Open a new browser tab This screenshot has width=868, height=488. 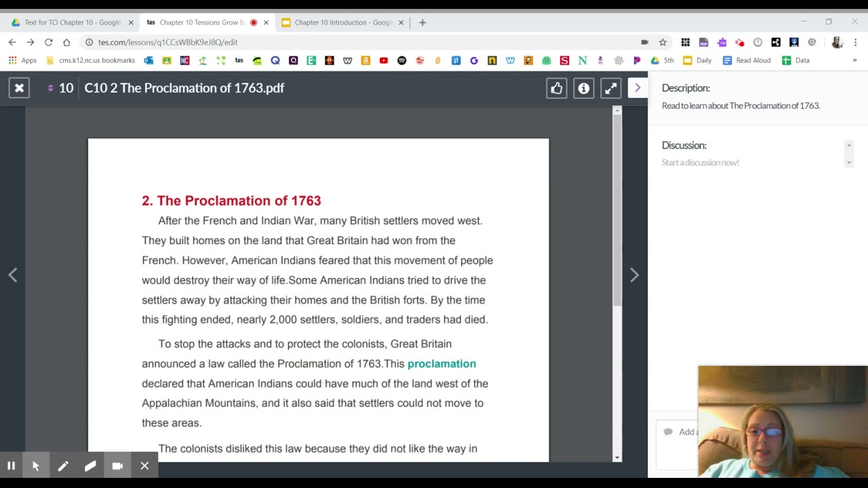pos(422,22)
